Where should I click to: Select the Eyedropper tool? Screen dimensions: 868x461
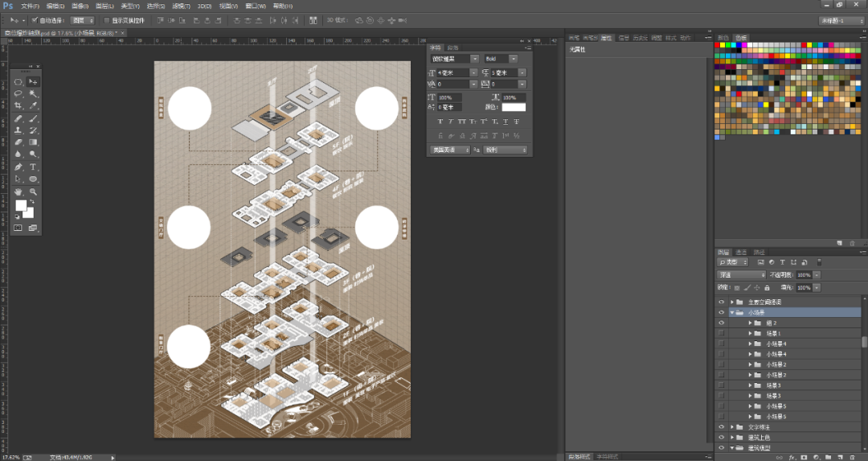pyautogui.click(x=33, y=105)
